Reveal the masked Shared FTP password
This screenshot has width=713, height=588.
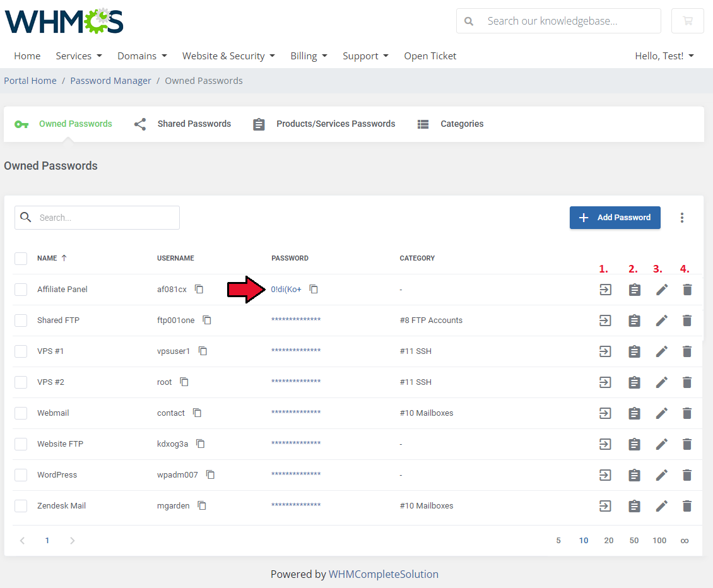pyautogui.click(x=296, y=320)
